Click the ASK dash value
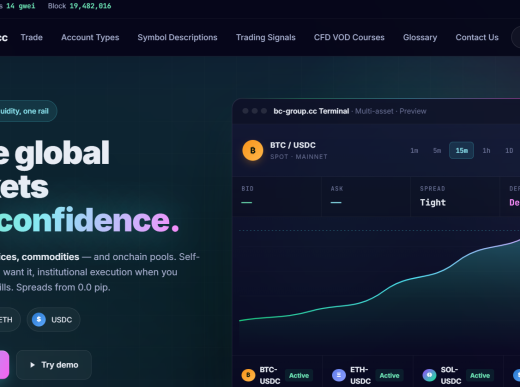520x387 pixels. tap(336, 202)
